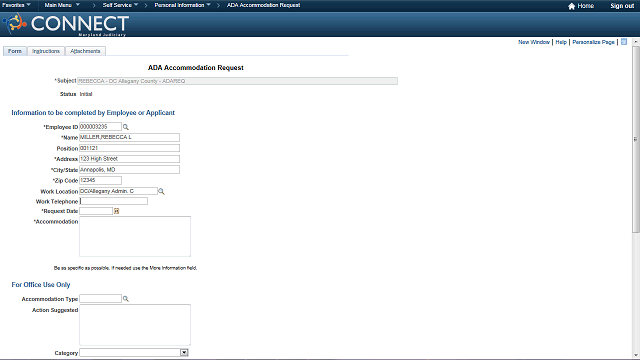Click the Subject field

pyautogui.click(x=237, y=81)
